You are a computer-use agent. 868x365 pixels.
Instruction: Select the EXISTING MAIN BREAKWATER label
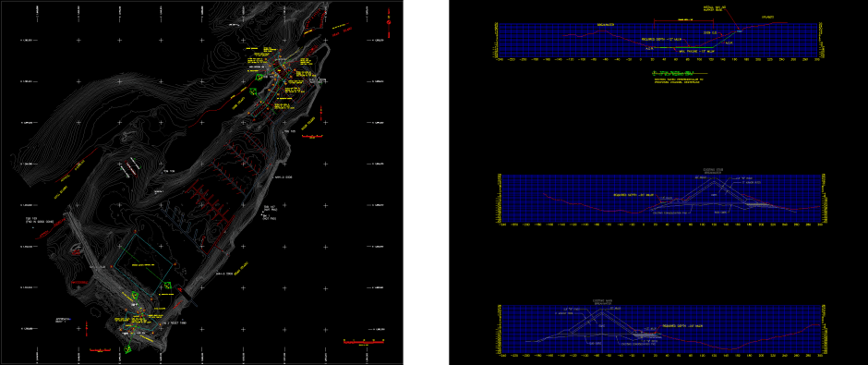pos(601,302)
